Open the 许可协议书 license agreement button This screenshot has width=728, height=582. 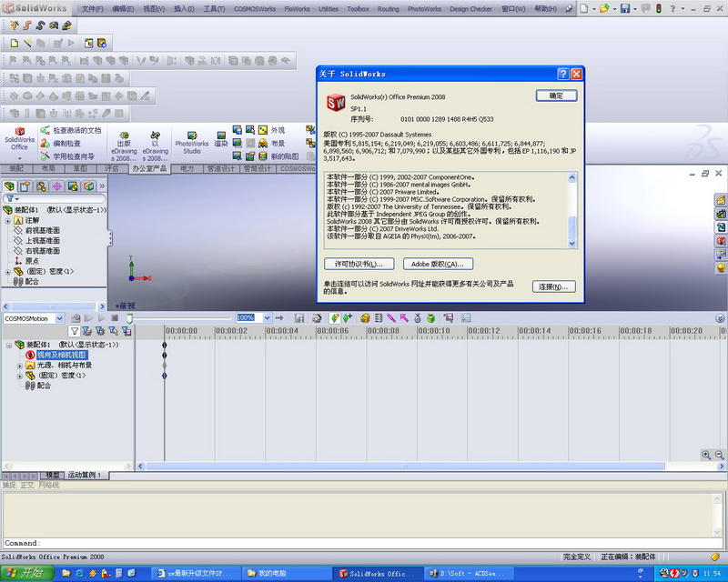click(359, 264)
